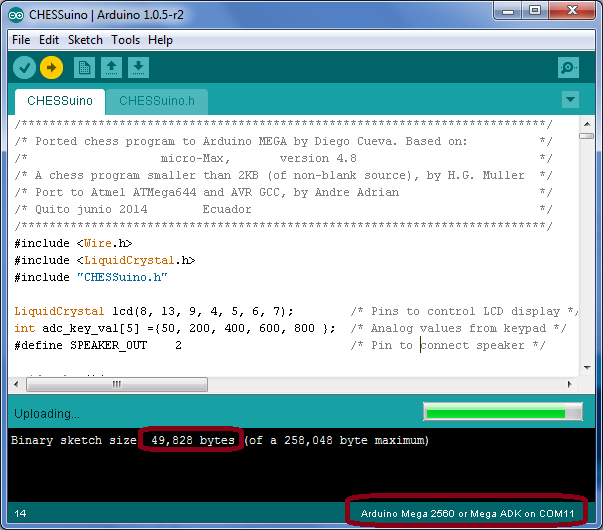Open the Tools menu
The width and height of the screenshot is (603, 530).
125,40
